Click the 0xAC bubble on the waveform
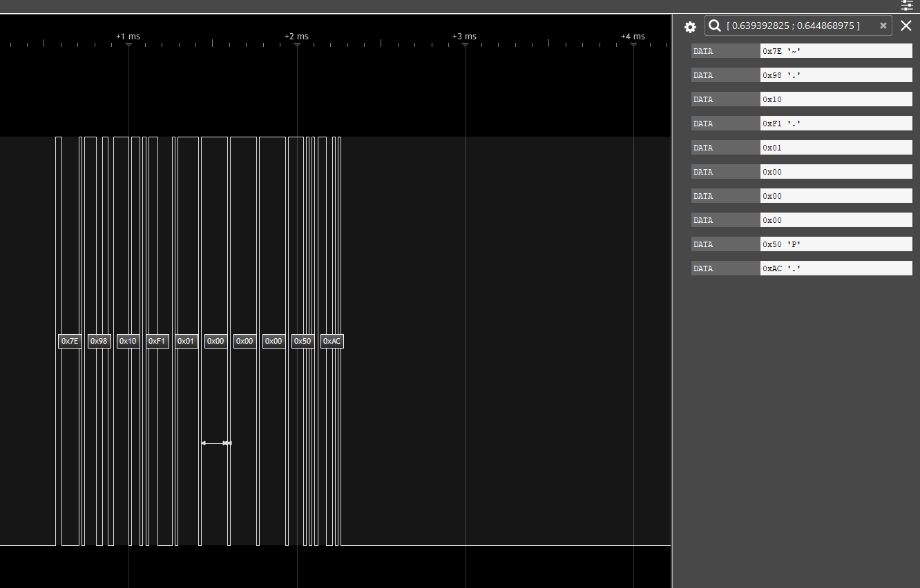The height and width of the screenshot is (588, 920). pos(332,341)
